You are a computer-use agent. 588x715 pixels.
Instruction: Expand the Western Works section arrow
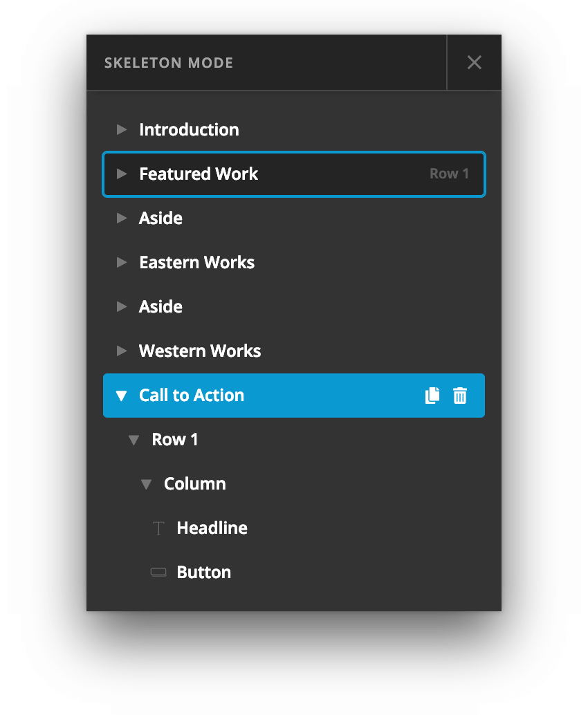(122, 351)
